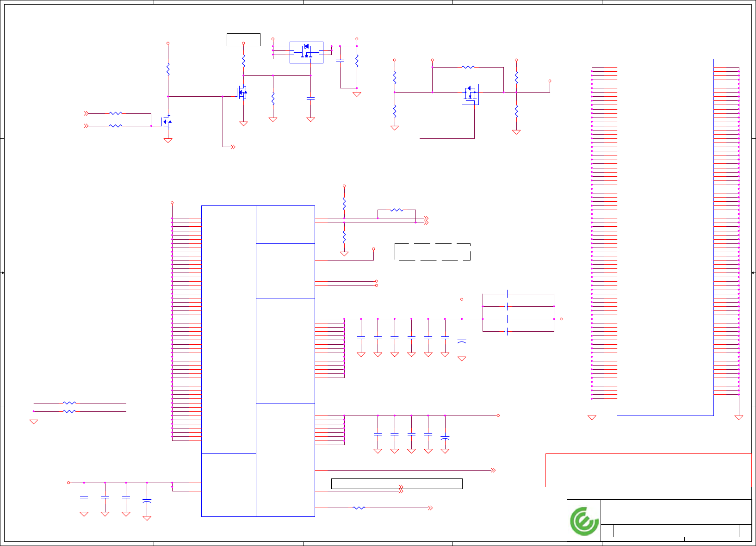Select the small empty black rectangle above the resistor
The height and width of the screenshot is (546, 756).
243,40
